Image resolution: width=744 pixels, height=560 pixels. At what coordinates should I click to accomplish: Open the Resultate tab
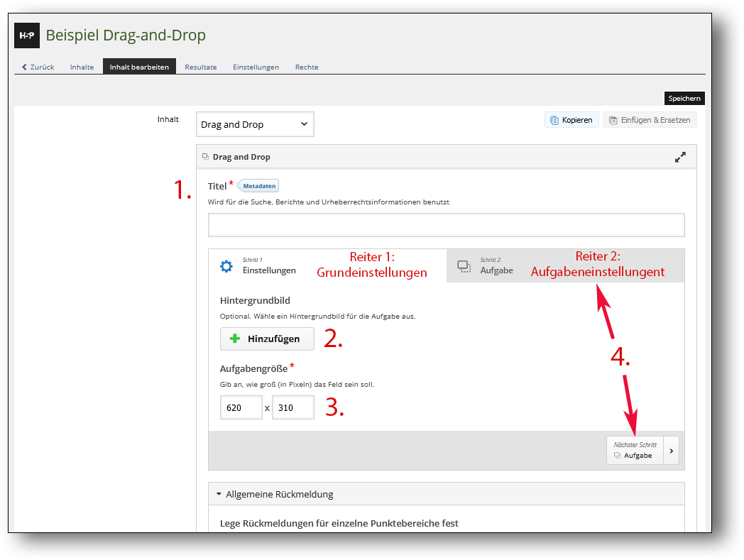200,67
